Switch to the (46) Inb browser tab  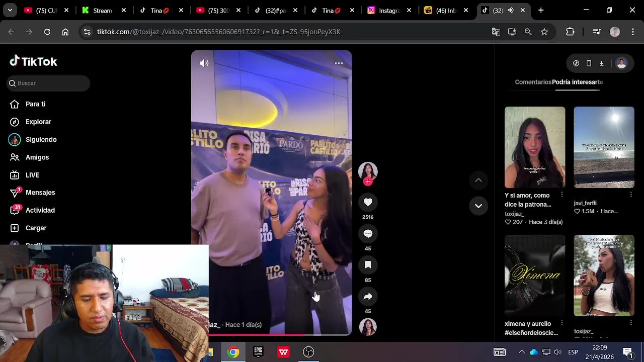[x=447, y=10]
